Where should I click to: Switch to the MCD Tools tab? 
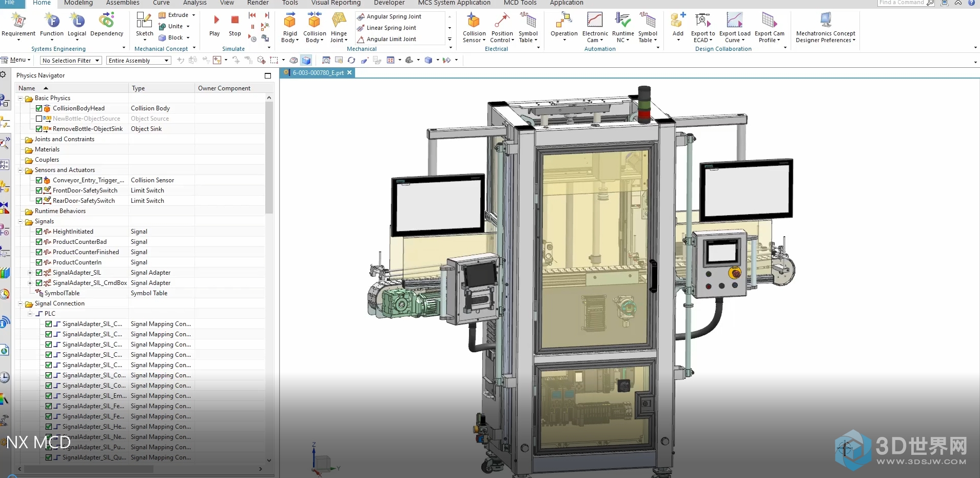(520, 3)
